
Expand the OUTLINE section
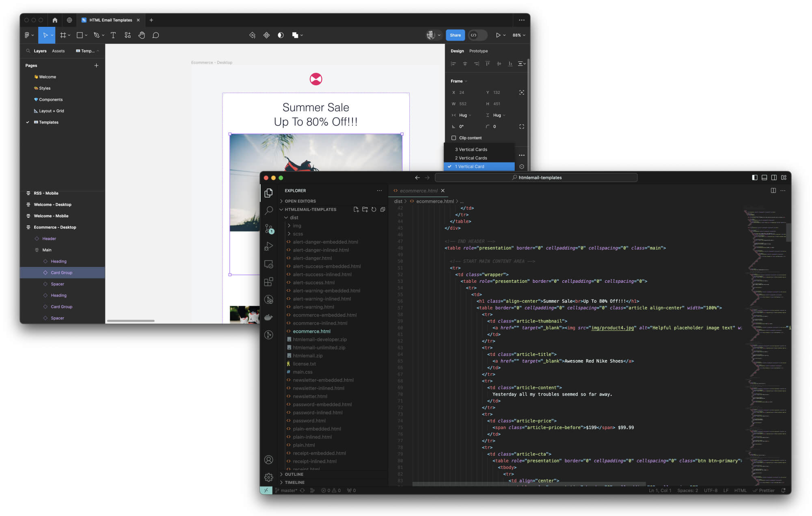tap(294, 474)
